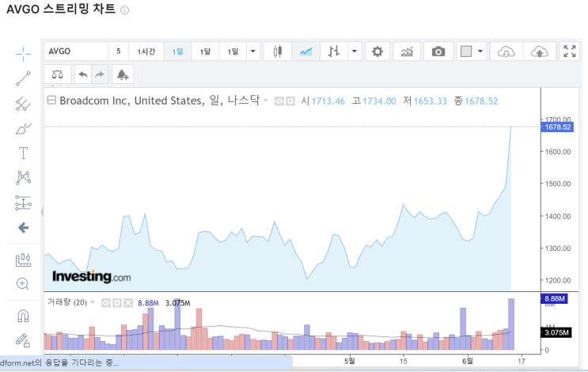Load chart layout from cloud
Viewport: 588px width, 372px height.
pyautogui.click(x=506, y=51)
